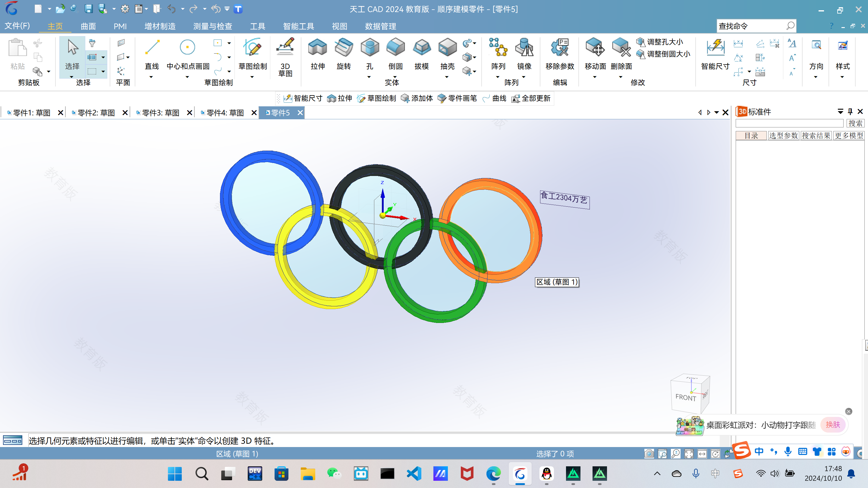Click the ribbon 智能尺寸 smart dimension icon
This screenshot has width=868, height=488.
(x=715, y=47)
